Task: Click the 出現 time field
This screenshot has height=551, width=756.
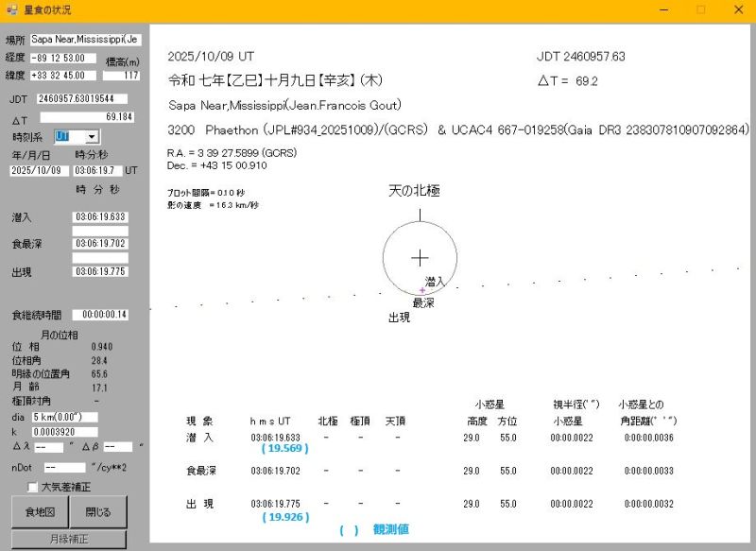Action: coord(100,272)
